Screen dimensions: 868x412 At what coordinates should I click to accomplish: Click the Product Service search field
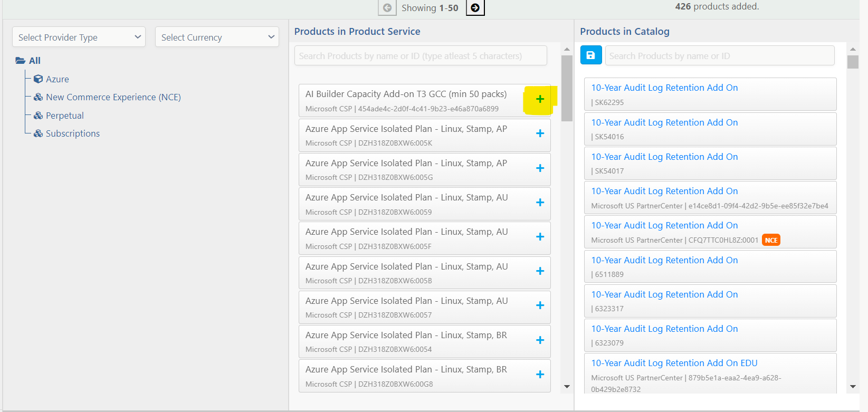pyautogui.click(x=421, y=55)
